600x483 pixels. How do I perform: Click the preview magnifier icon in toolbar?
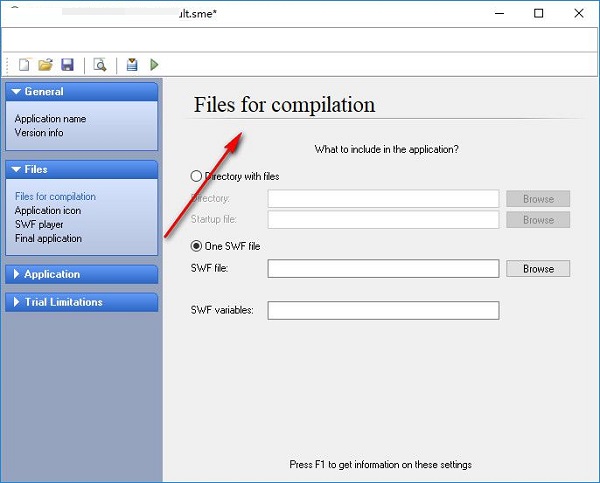point(100,65)
